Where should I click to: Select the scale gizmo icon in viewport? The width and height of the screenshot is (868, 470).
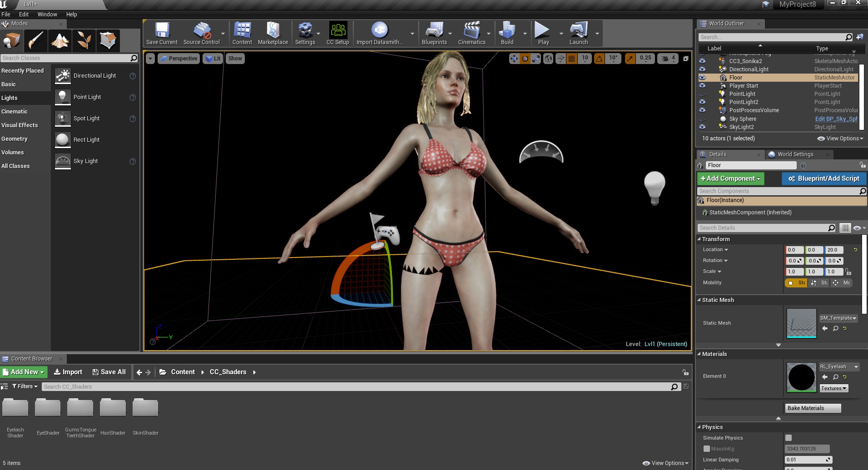coord(536,59)
